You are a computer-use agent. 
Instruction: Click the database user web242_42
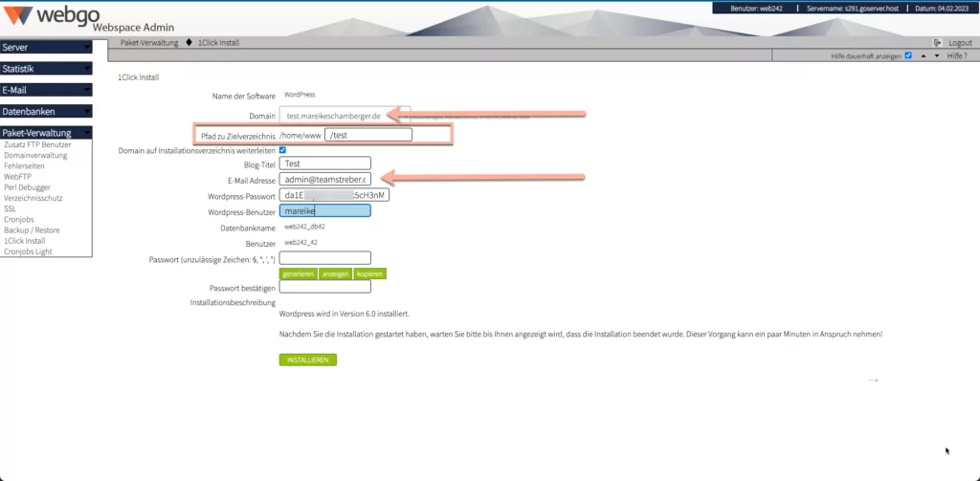pos(300,242)
